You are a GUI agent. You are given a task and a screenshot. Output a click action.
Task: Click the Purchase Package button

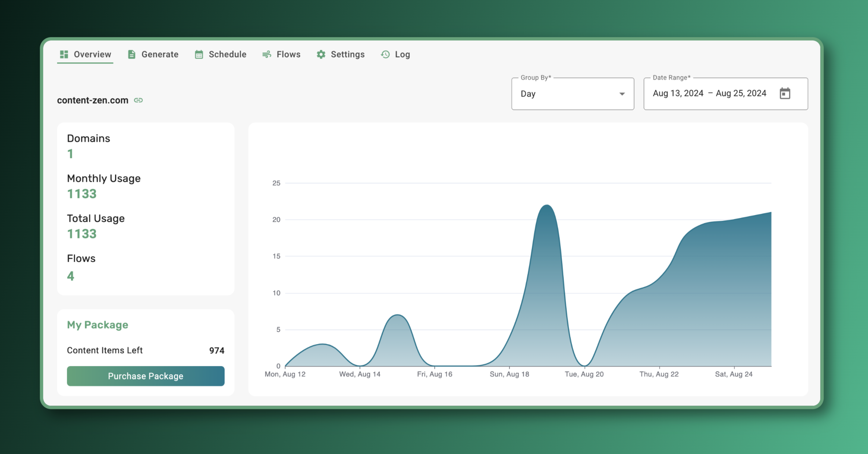(145, 376)
